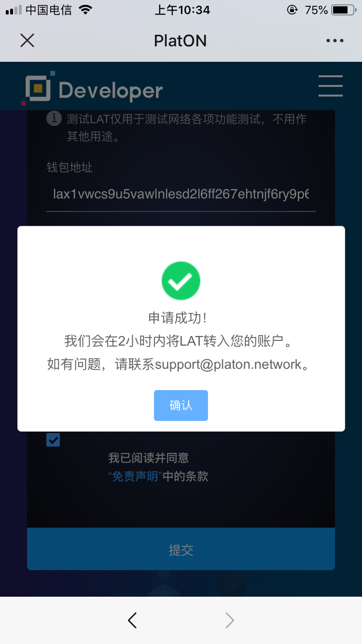Viewport: 362px width, 644px height.
Task: Go forward with the right arrow
Action: point(229,620)
